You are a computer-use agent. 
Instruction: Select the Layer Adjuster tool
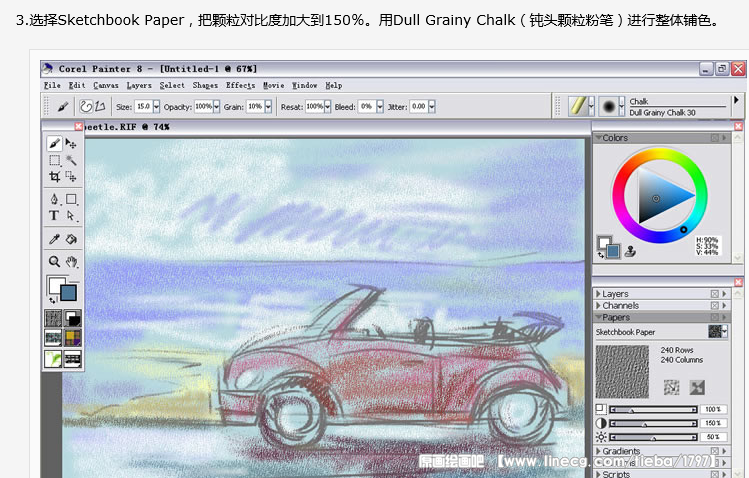71,143
